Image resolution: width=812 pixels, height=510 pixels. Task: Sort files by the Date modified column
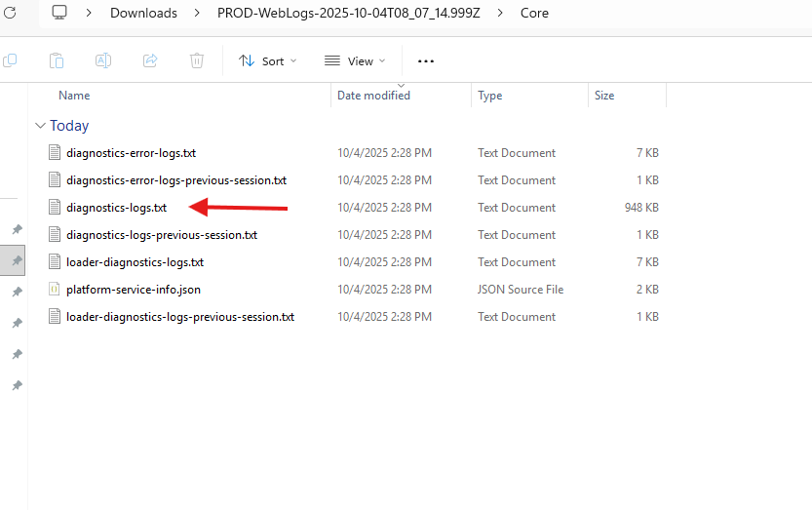point(373,96)
